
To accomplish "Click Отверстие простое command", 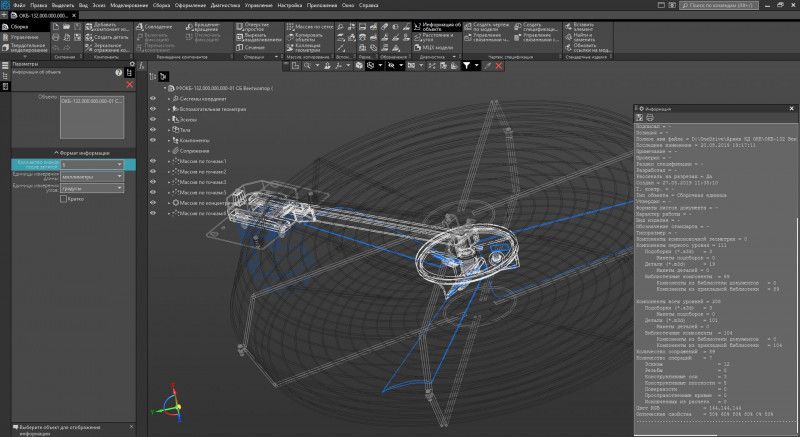I will [x=252, y=27].
